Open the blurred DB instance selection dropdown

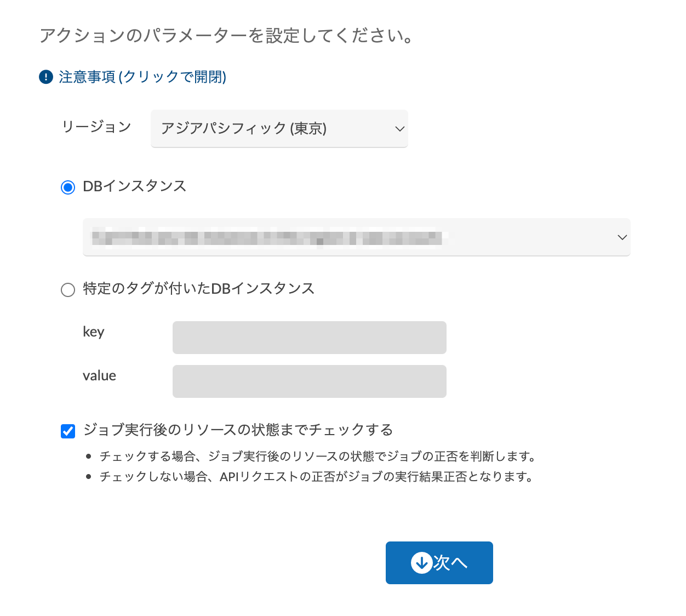pyautogui.click(x=356, y=237)
